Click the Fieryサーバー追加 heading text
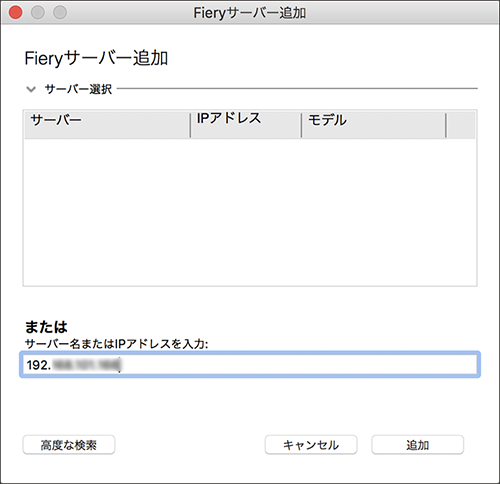 point(96,58)
